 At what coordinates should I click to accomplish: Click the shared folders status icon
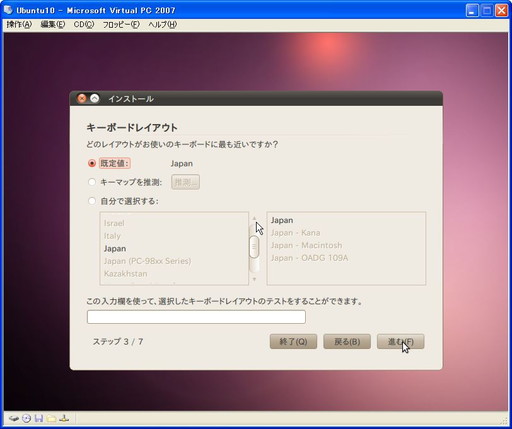(x=51, y=419)
